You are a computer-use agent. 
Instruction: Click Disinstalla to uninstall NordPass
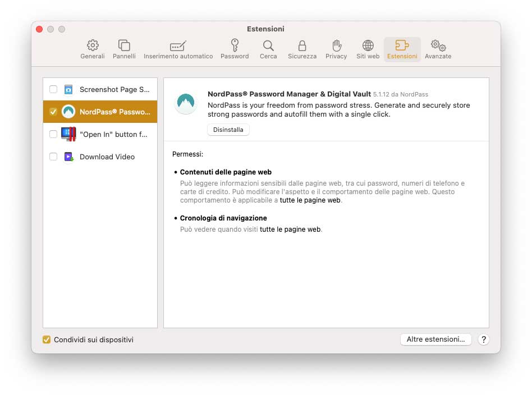pos(228,130)
